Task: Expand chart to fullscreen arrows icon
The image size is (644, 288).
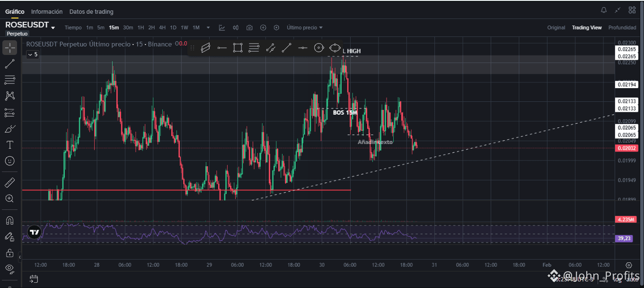Action: (x=618, y=10)
